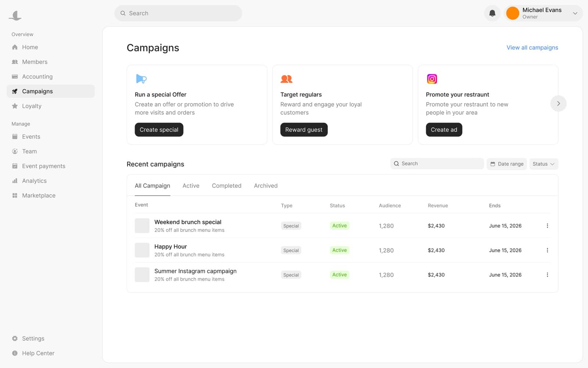Open options menu for Weekend brunch special
Screen dimensions: 588x368
pos(547,226)
